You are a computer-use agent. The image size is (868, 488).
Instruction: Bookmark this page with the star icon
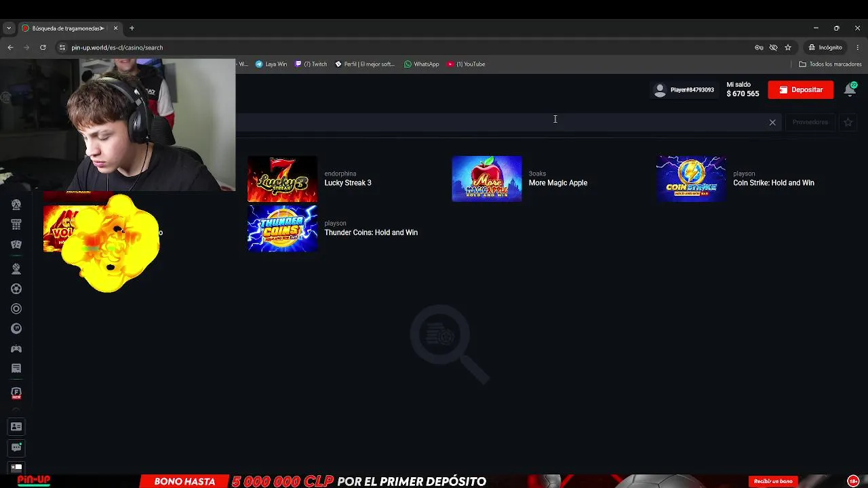[788, 47]
